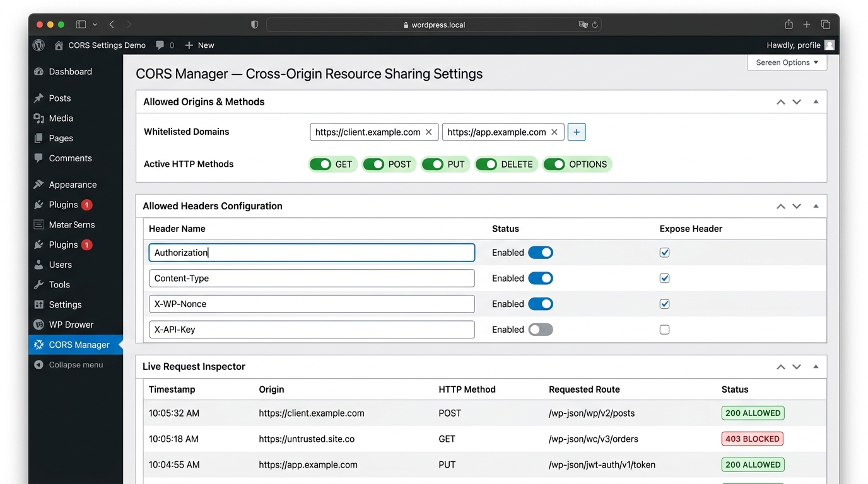
Task: Disable the GET method toggle
Action: 320,164
